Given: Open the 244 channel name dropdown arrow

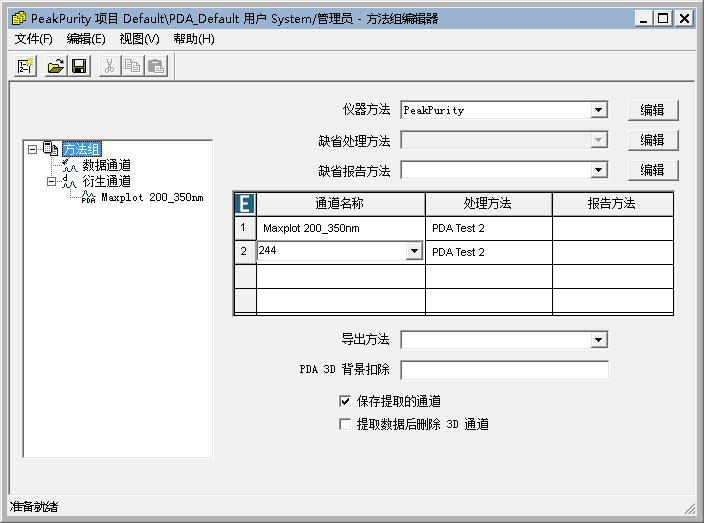Looking at the screenshot, I should [414, 251].
